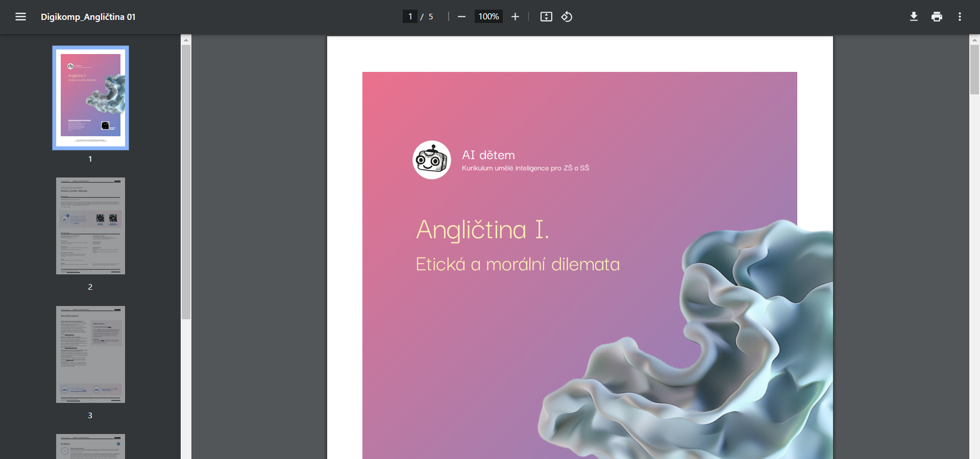Viewport: 980px width, 459px height.
Task: Select the currently highlighted page 1 thumbnail
Action: 90,98
